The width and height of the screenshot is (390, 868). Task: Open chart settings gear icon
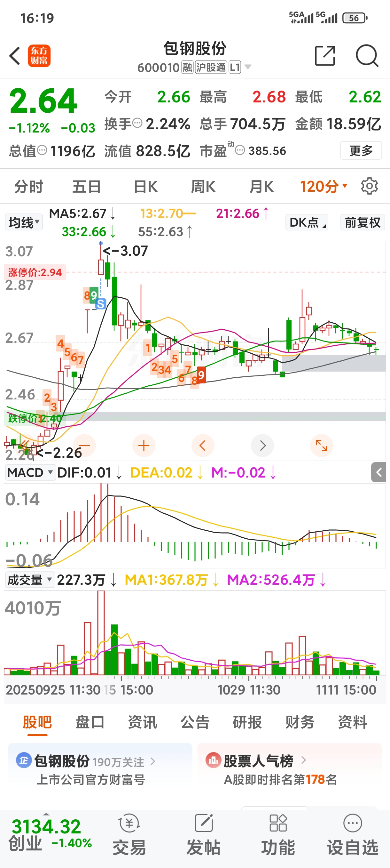pos(370,186)
